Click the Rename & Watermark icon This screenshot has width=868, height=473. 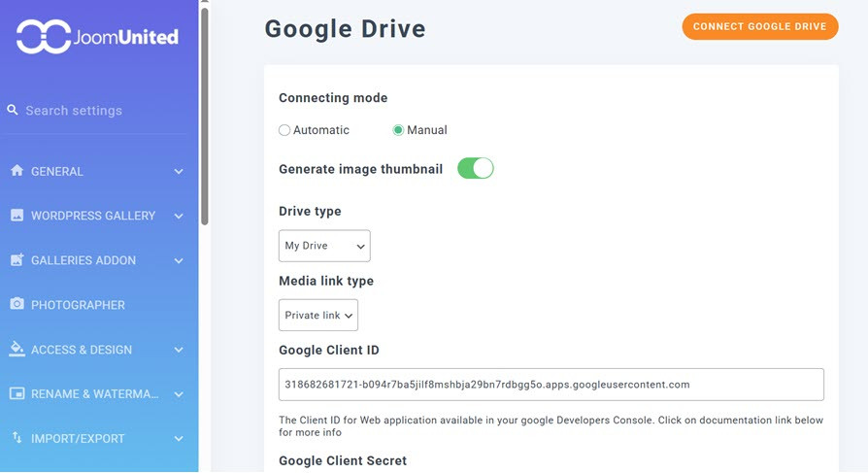pos(17,393)
